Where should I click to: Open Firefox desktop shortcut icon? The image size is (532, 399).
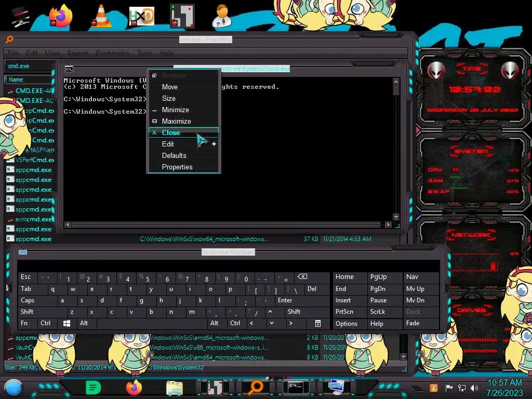[x=61, y=16]
